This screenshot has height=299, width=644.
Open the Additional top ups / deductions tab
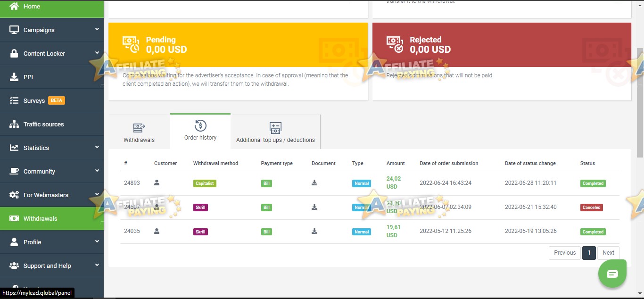pos(275,131)
